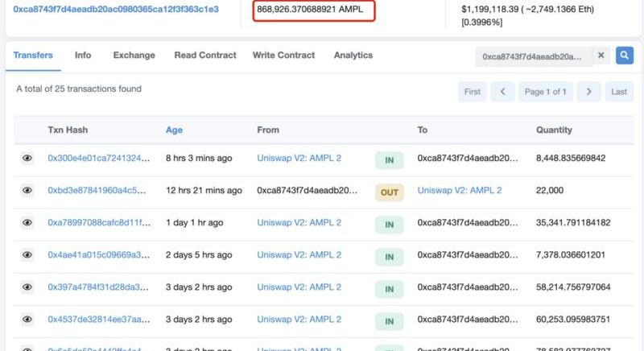This screenshot has width=644, height=351.
Task: Open Uniswap V2: AMPL 2 in 8 hrs row
Action: click(x=299, y=158)
